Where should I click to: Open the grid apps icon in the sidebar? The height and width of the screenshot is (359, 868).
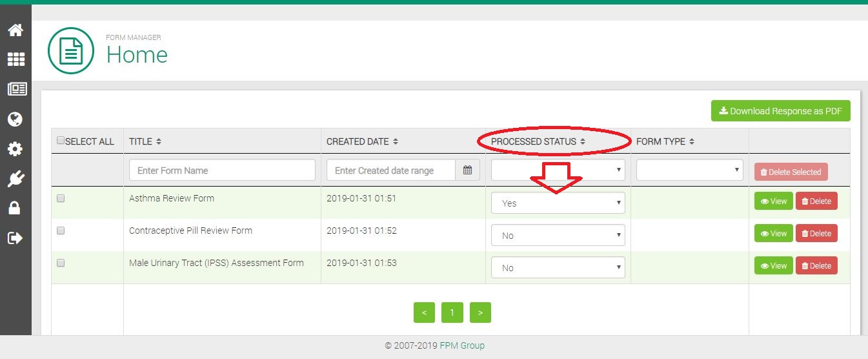[x=15, y=59]
